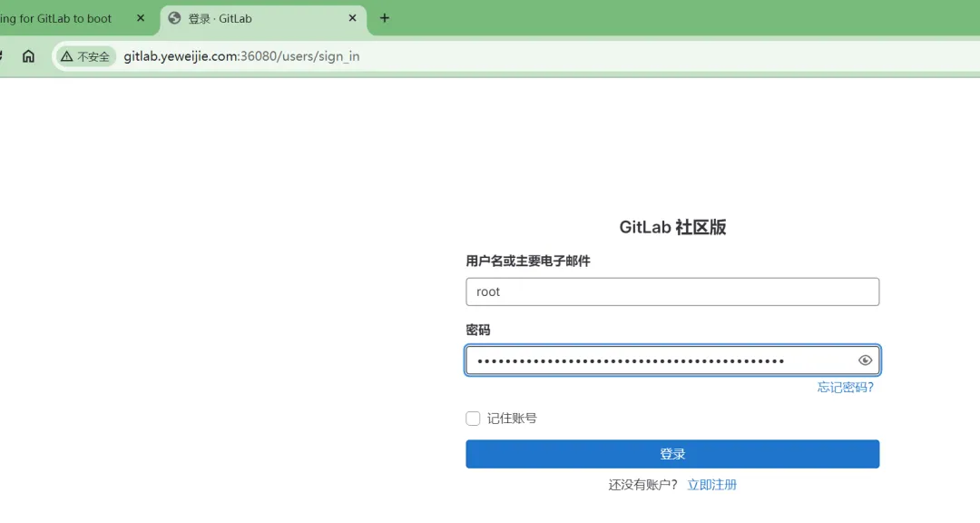Go to the browser home page icon
The width and height of the screenshot is (980, 523).
coord(28,56)
